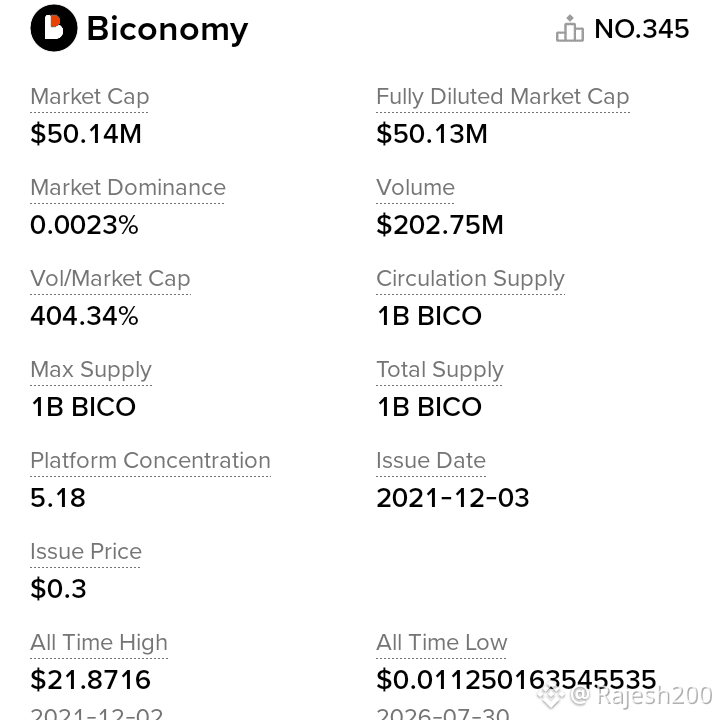The width and height of the screenshot is (720, 720).
Task: Select the $50.14M market cap value
Action: [86, 134]
